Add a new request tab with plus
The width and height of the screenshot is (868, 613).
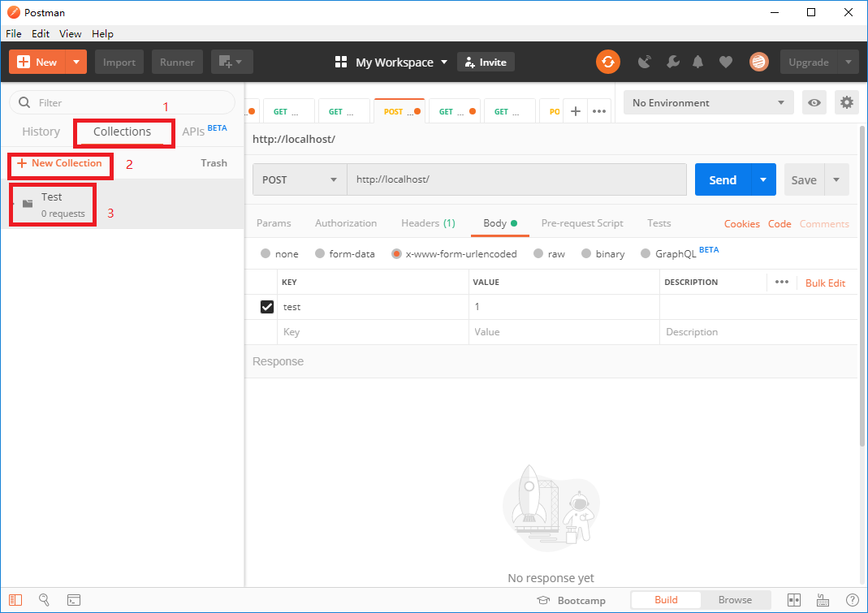tap(576, 111)
